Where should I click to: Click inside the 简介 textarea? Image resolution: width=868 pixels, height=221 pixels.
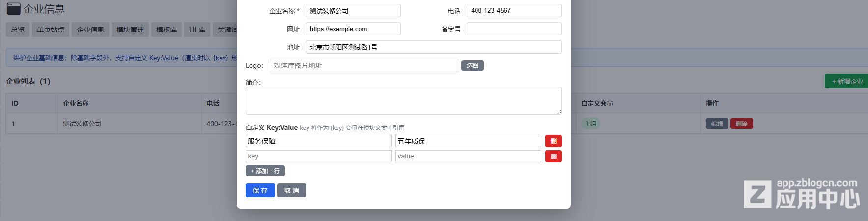coord(404,101)
